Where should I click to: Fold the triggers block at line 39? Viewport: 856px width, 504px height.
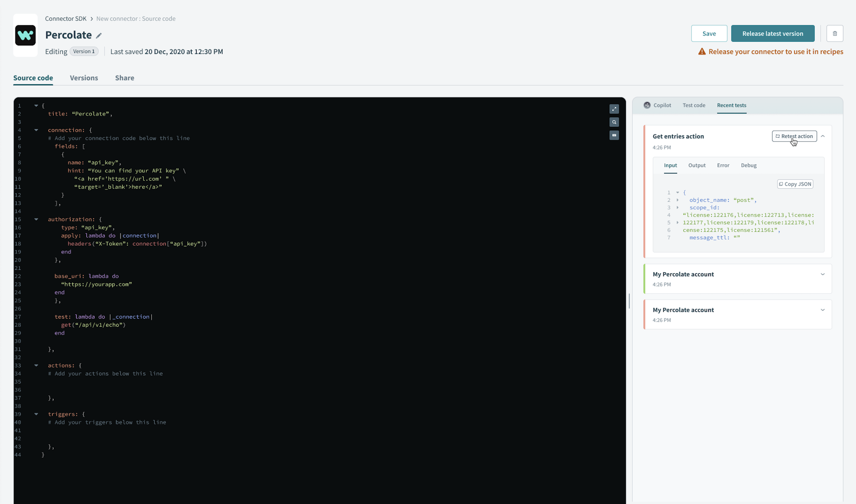(x=36, y=414)
